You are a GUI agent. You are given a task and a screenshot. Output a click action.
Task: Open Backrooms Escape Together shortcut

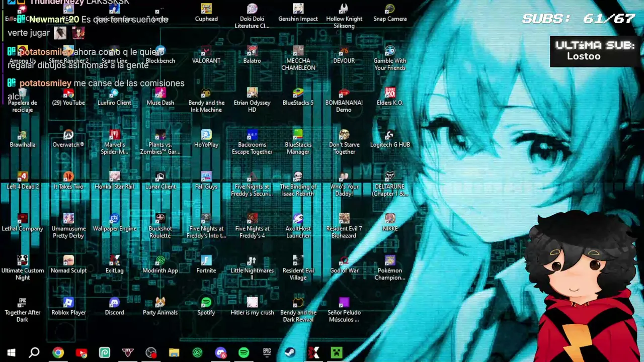coord(252,142)
